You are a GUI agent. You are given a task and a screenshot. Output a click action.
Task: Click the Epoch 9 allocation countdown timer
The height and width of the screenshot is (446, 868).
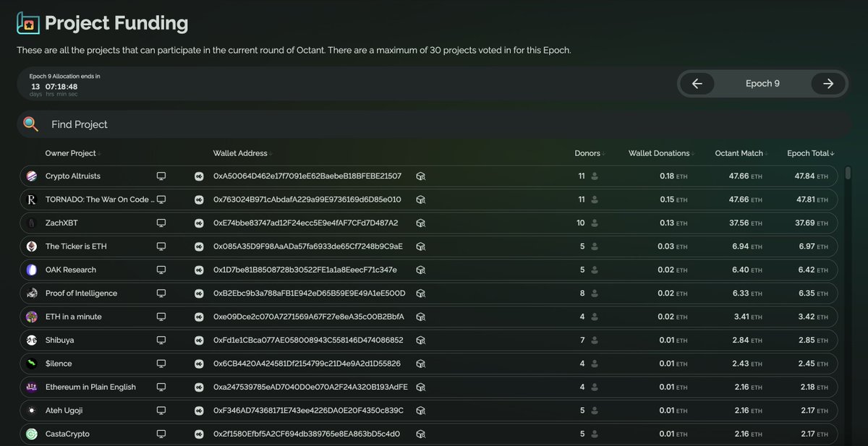[x=54, y=86]
